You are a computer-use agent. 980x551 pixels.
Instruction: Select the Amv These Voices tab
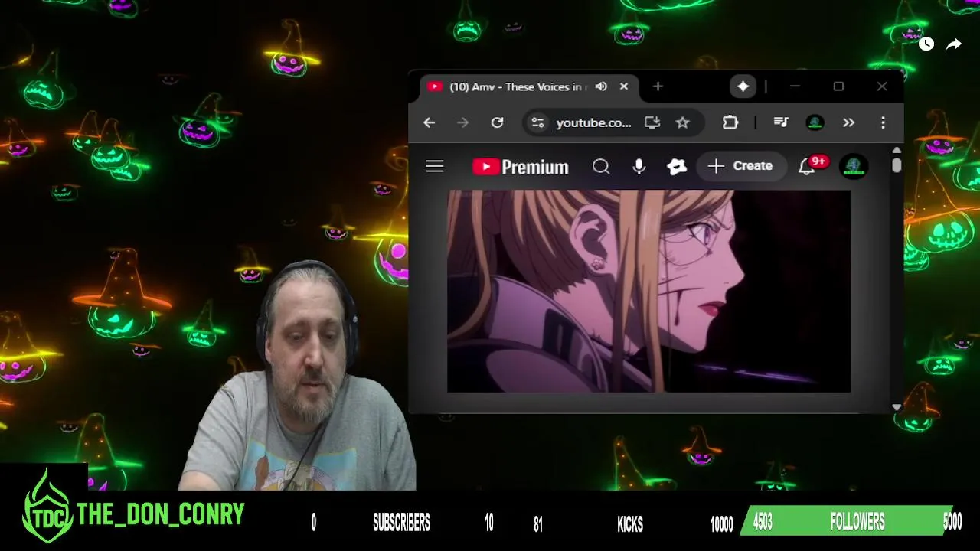click(528, 86)
